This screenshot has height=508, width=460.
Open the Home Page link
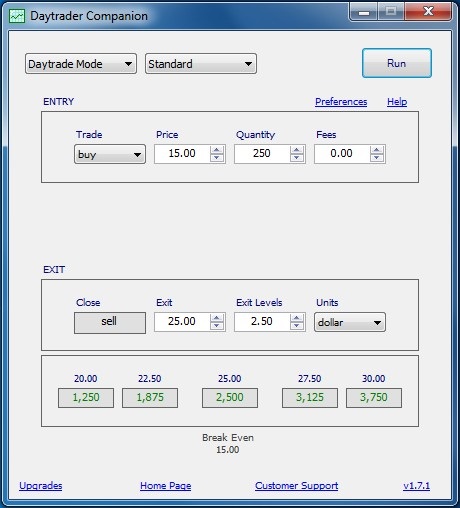(x=166, y=486)
